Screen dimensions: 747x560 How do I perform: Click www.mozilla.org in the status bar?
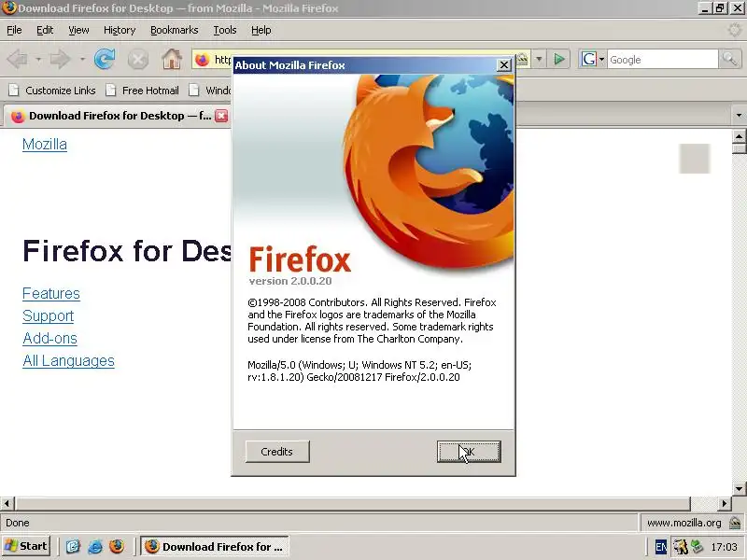coord(684,523)
